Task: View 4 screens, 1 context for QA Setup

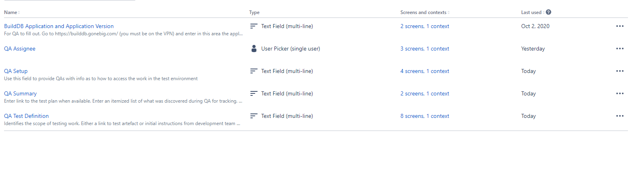Action: coord(425,71)
